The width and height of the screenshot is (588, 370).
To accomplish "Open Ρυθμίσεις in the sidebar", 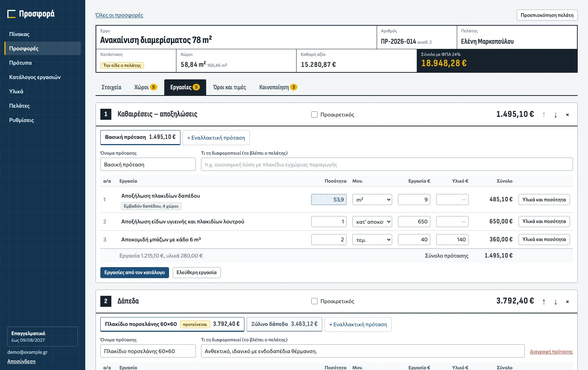I will [43, 120].
